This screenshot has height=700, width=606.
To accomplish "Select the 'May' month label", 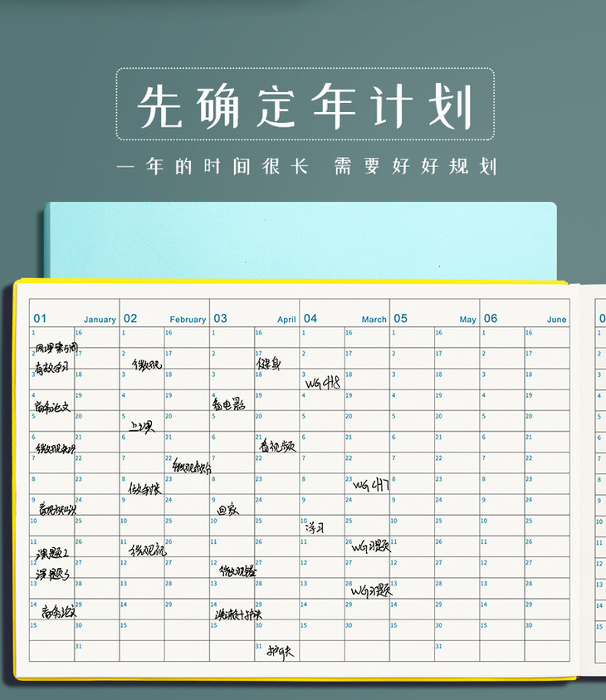I will pos(467,319).
